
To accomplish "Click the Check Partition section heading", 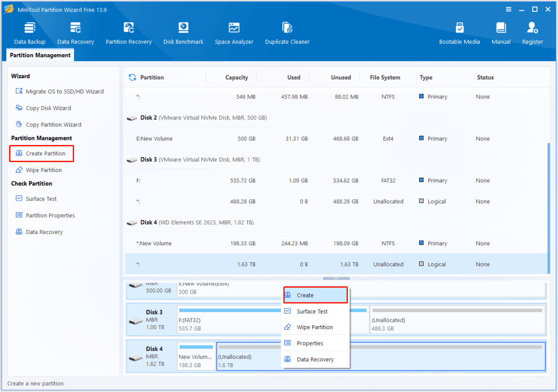I will point(32,183).
